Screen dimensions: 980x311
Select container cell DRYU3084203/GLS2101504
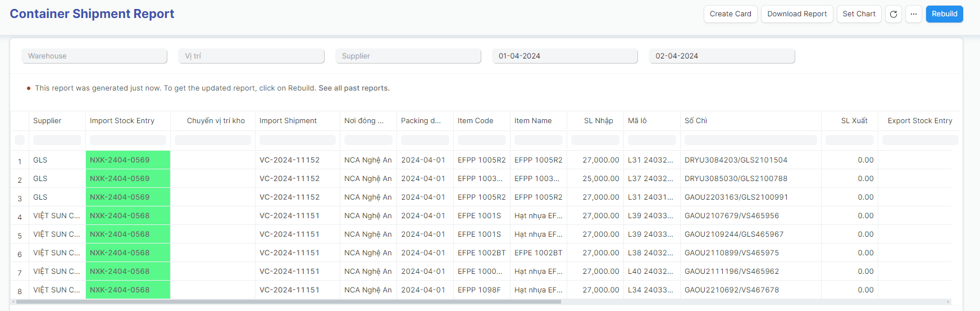click(x=736, y=160)
